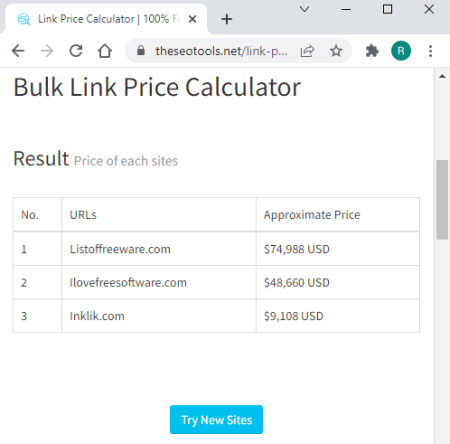Reload the current page

pos(76,51)
